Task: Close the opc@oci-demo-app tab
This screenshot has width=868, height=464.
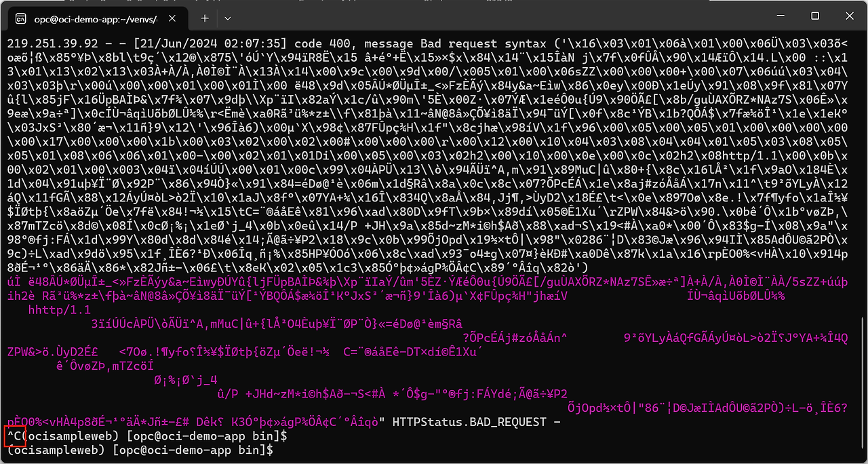Action: (x=174, y=18)
